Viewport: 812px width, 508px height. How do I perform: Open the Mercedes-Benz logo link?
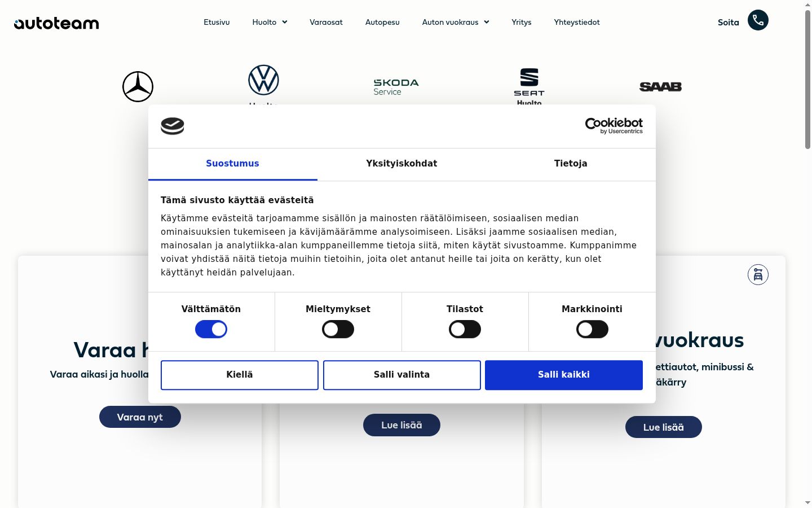click(x=138, y=86)
